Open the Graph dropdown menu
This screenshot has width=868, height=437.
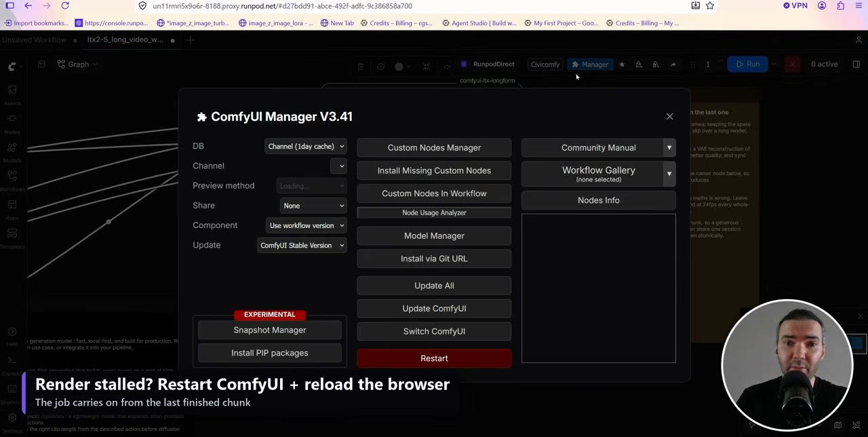pyautogui.click(x=78, y=64)
